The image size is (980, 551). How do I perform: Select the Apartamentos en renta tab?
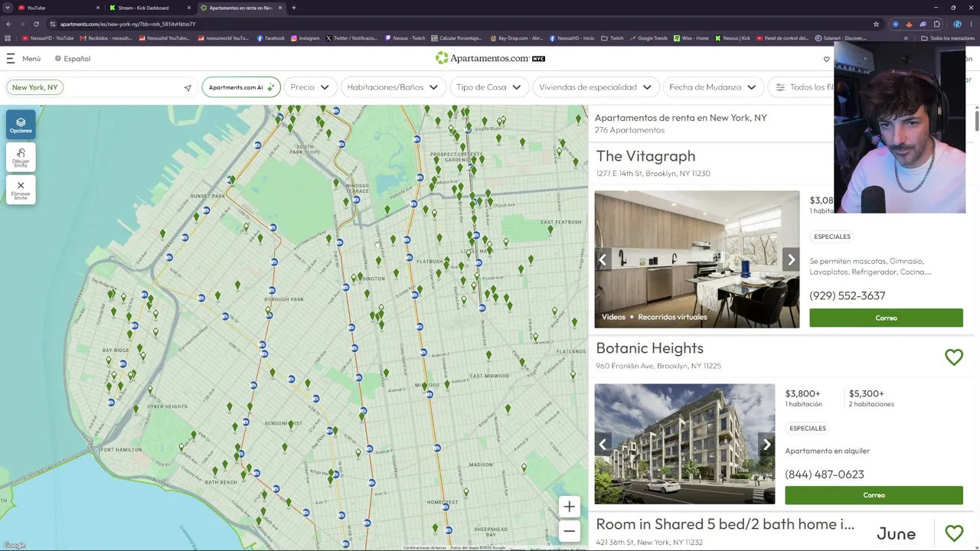[x=240, y=8]
